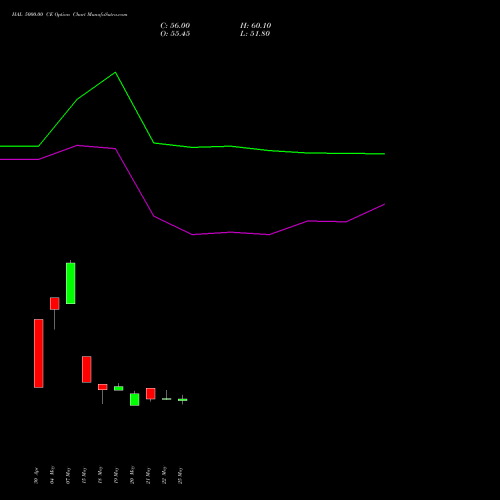
Task: Click the low value L: 51.80
Action: click(x=255, y=34)
